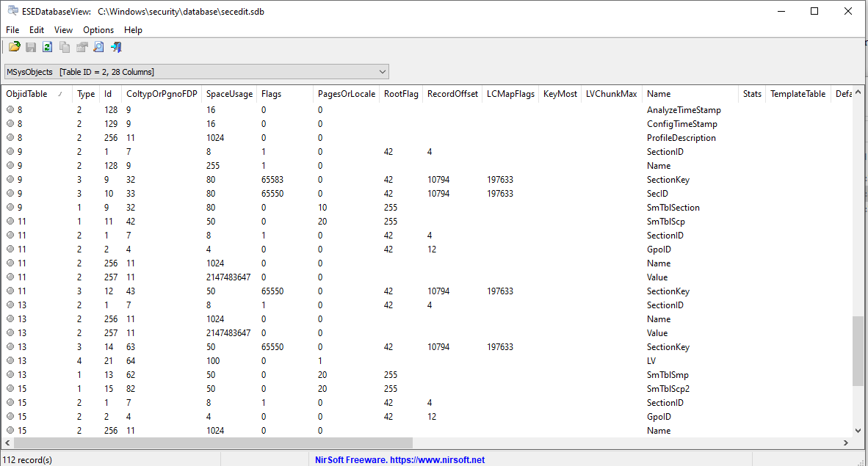The width and height of the screenshot is (868, 466).
Task: Click LCMapFlags '197633' in the SecID row
Action: pos(500,194)
